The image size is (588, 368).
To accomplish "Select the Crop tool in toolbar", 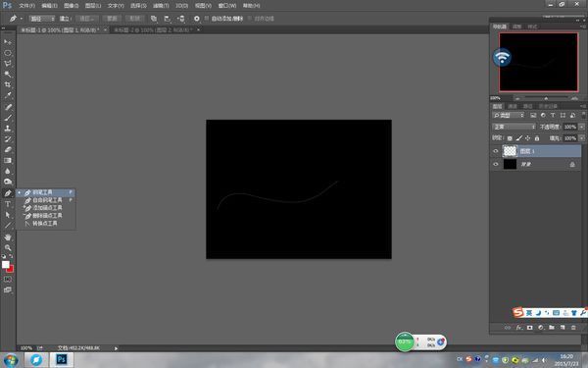I will 8,84.
